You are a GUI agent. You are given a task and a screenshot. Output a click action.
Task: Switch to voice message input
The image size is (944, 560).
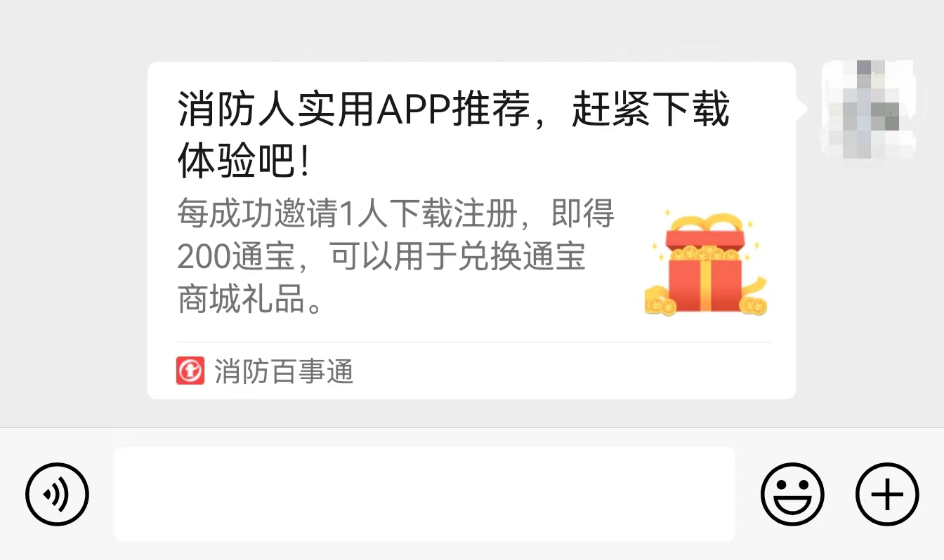[57, 494]
